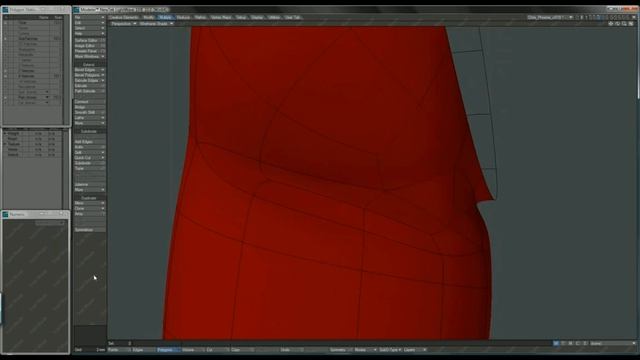640x360 pixels.
Task: Choose the Rail Extrude tool
Action: [x=89, y=91]
